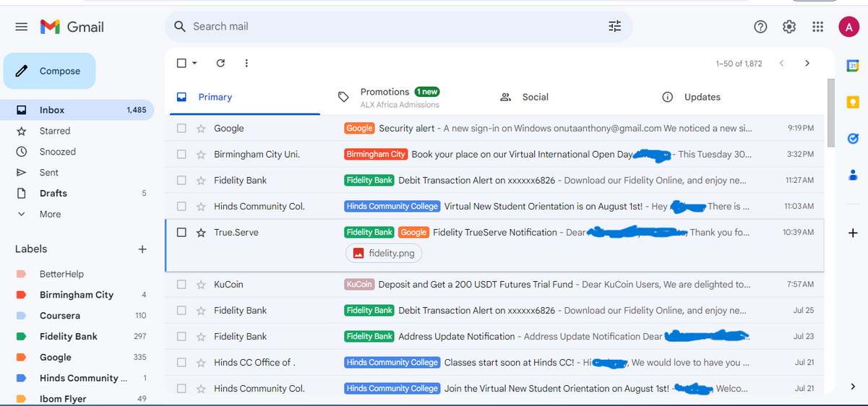Tick the select all messages checkbox
This screenshot has width=868, height=406.
(182, 64)
